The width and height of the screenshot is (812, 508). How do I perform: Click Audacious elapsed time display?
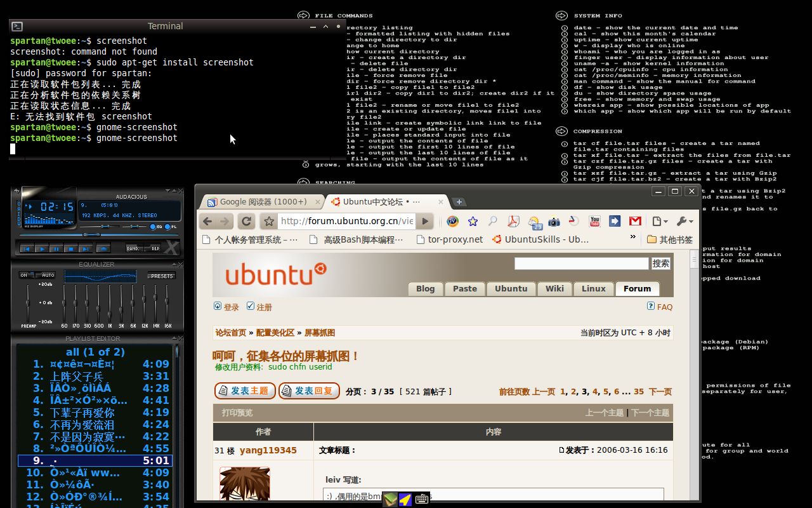click(57, 206)
